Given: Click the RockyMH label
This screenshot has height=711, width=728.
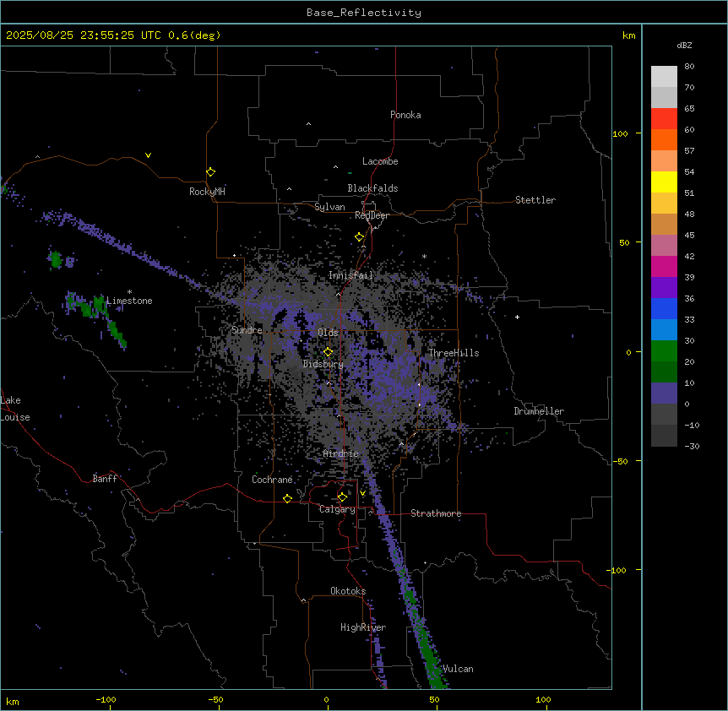Looking at the screenshot, I should 207,192.
